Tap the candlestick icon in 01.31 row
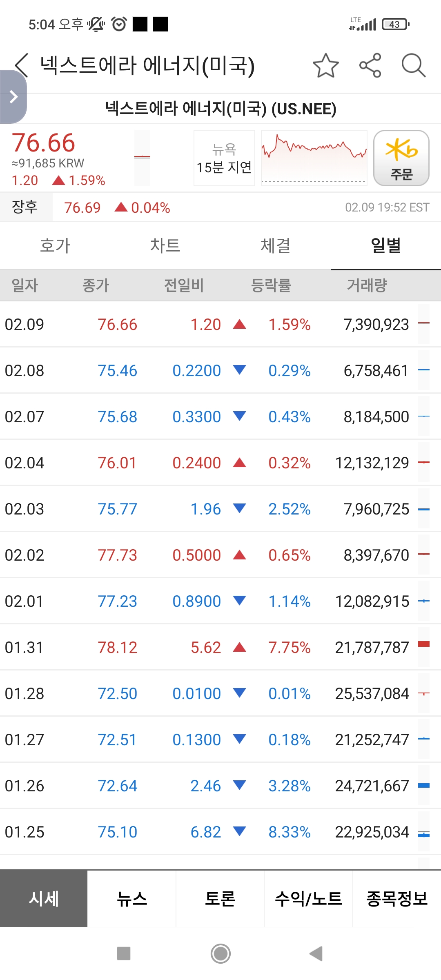Screen dimensions: 441x980 (424, 647)
